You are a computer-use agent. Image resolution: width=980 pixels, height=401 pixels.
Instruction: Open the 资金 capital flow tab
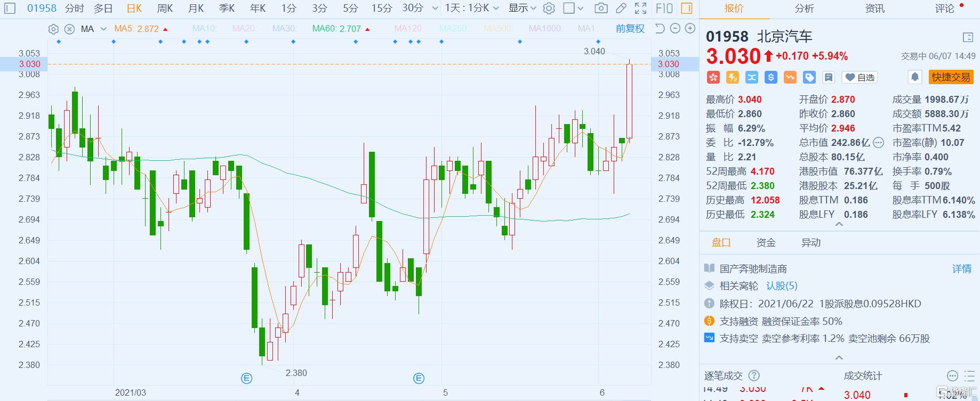coord(766,243)
